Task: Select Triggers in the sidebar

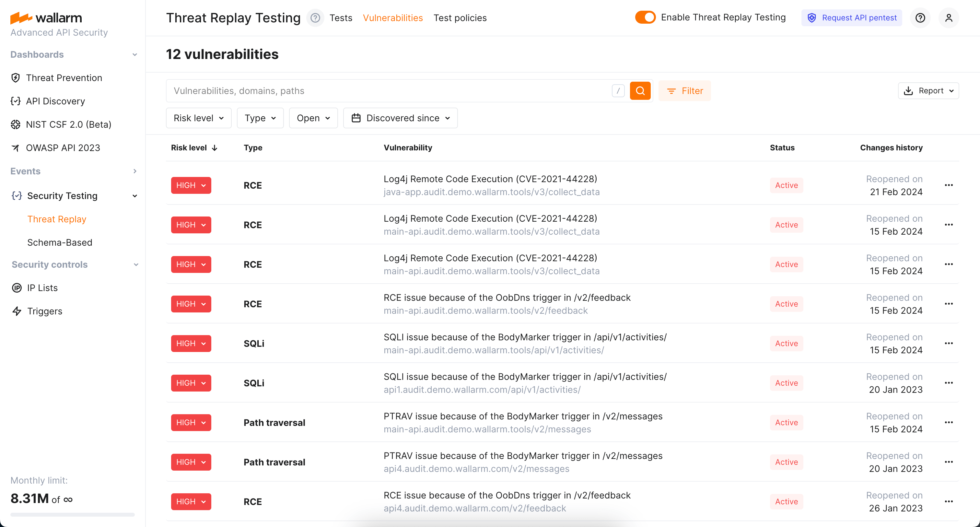Action: [x=44, y=311]
